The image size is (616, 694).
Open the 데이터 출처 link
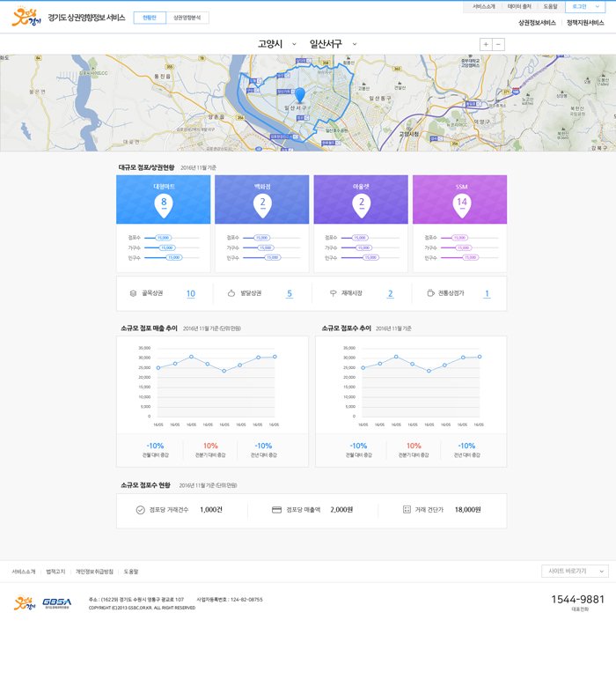pos(519,7)
